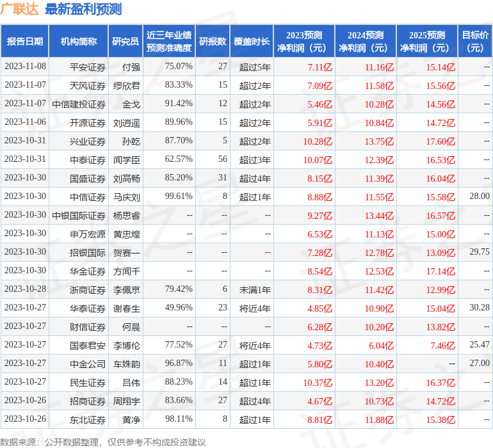Click target price 28.00

tap(480, 196)
